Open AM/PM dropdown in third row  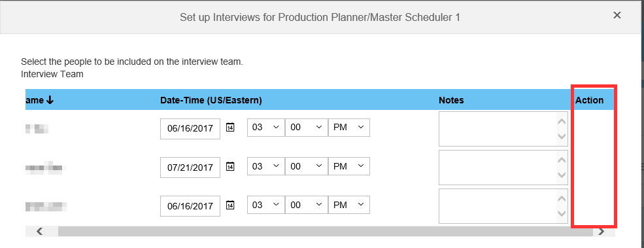348,205
